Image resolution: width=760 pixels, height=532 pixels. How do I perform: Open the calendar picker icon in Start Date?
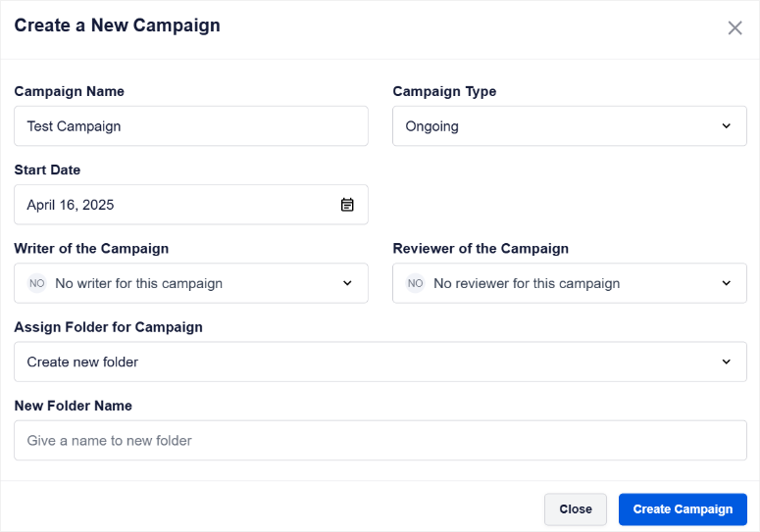347,205
